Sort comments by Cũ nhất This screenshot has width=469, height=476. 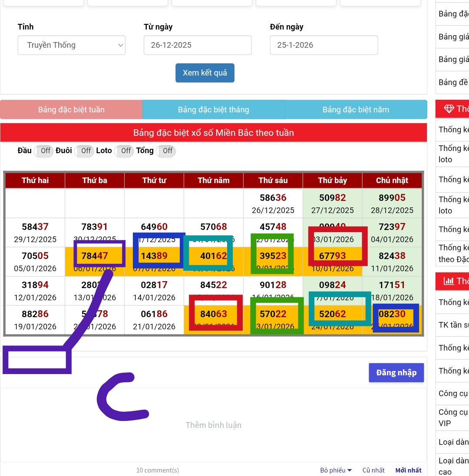click(x=373, y=470)
